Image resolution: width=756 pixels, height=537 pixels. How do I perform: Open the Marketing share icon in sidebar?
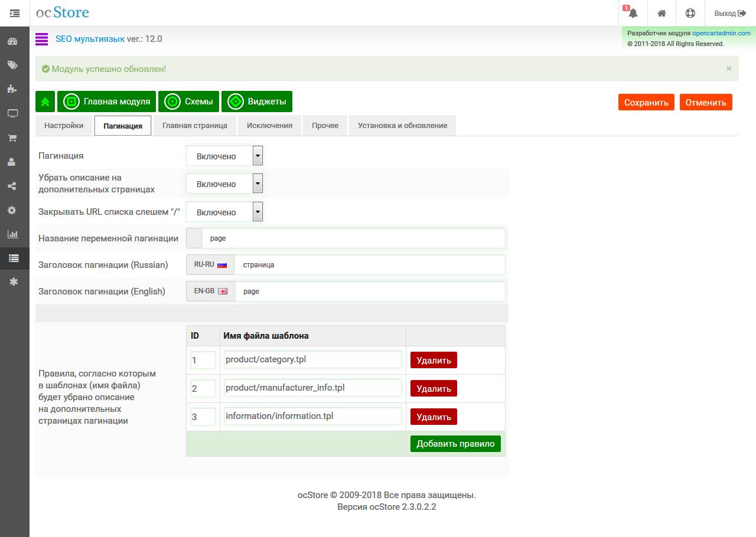click(12, 186)
